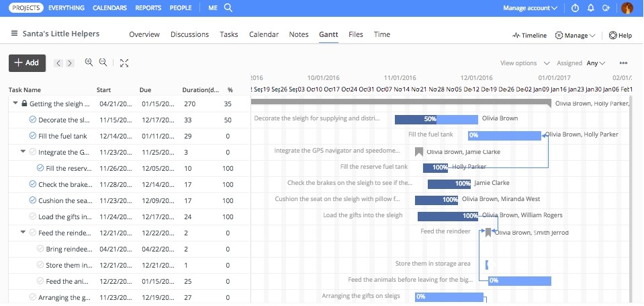
Task: Click the Help lifebuoy icon
Action: point(613,36)
